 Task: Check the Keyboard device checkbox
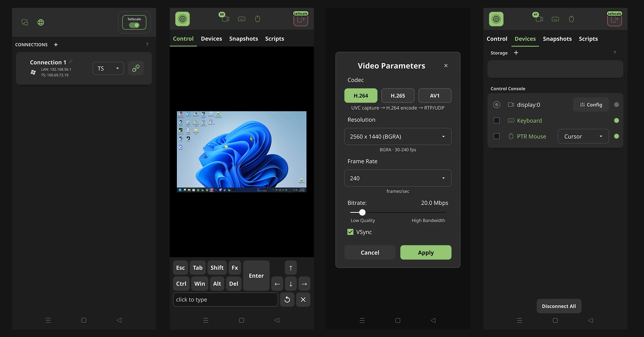pyautogui.click(x=497, y=120)
